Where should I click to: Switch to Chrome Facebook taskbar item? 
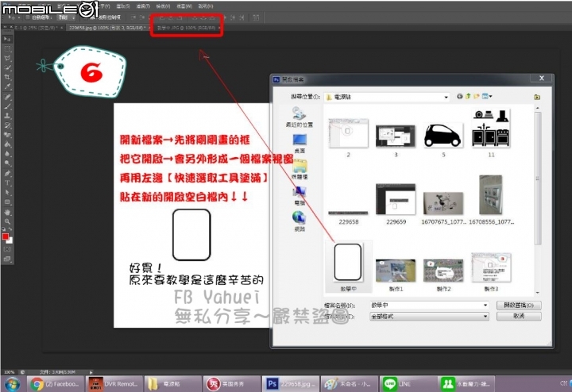(56, 384)
